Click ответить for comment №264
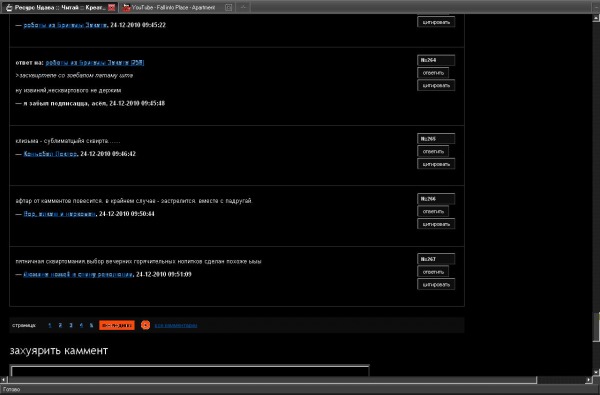The width and height of the screenshot is (600, 395). click(433, 73)
